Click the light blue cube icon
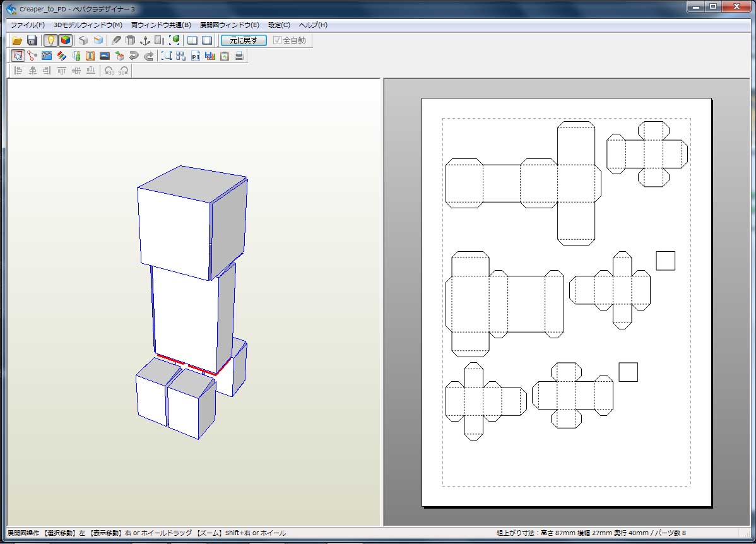The height and width of the screenshot is (544, 756). tap(98, 40)
